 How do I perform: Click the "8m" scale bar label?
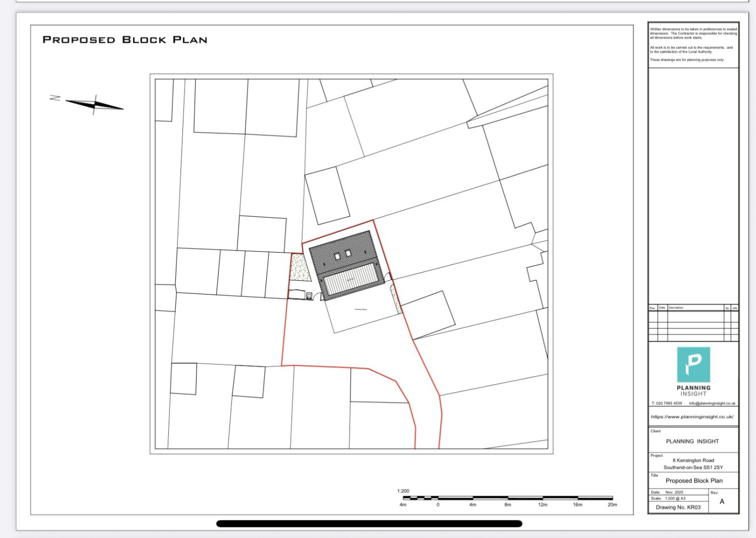(x=508, y=504)
